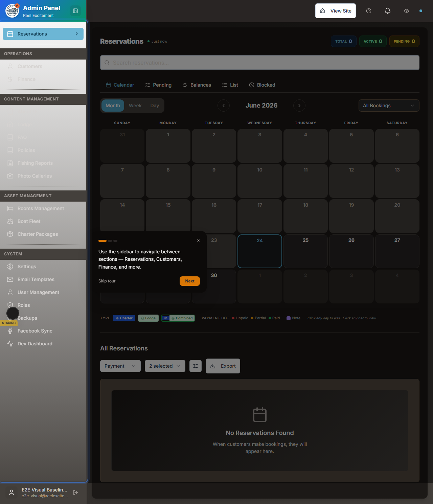Select June 24 on the calendar
The image size is (433, 504).
pos(260,251)
